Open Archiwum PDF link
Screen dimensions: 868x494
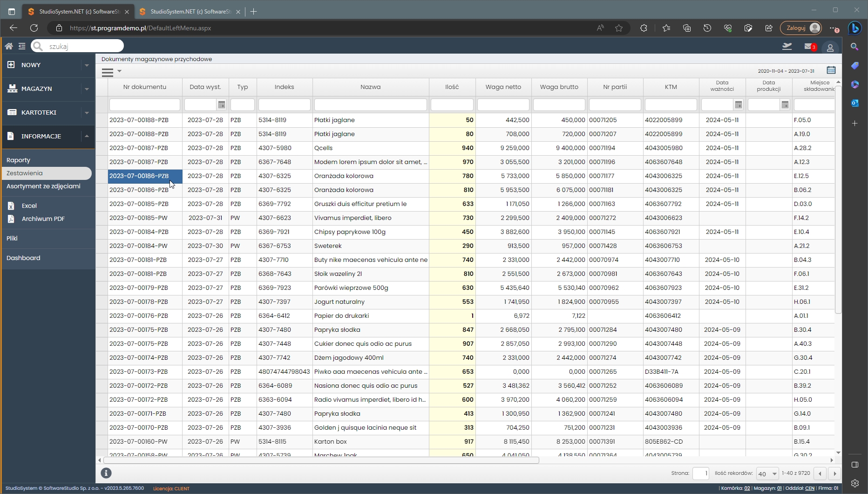[43, 219]
